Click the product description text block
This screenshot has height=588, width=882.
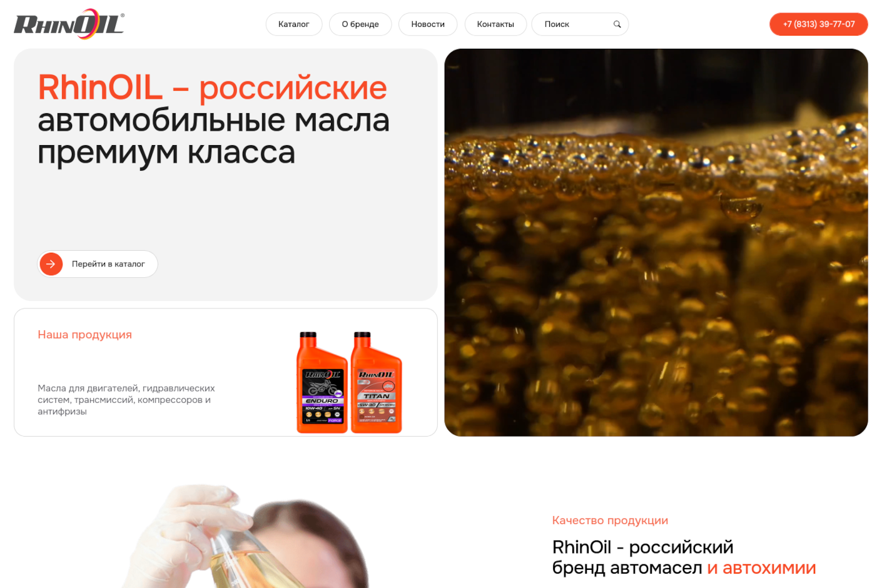coord(125,400)
